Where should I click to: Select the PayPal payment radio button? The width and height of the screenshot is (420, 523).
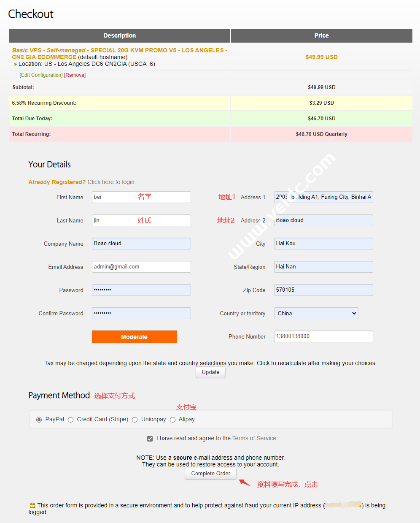click(39, 420)
